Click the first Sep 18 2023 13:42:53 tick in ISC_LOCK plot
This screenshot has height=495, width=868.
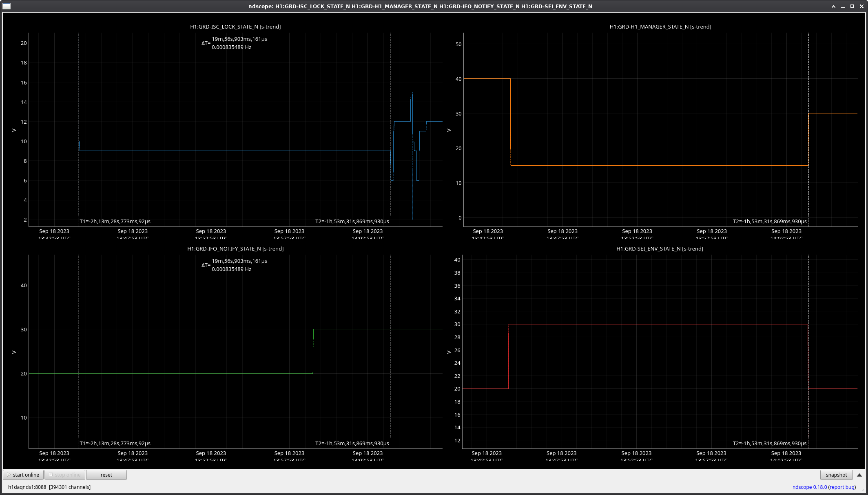[x=54, y=234]
